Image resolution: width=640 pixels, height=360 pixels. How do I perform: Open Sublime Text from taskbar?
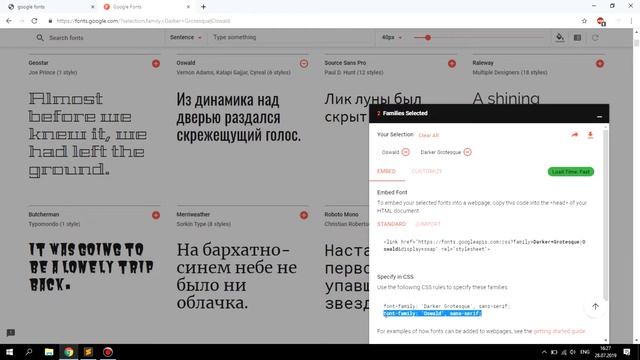click(88, 352)
